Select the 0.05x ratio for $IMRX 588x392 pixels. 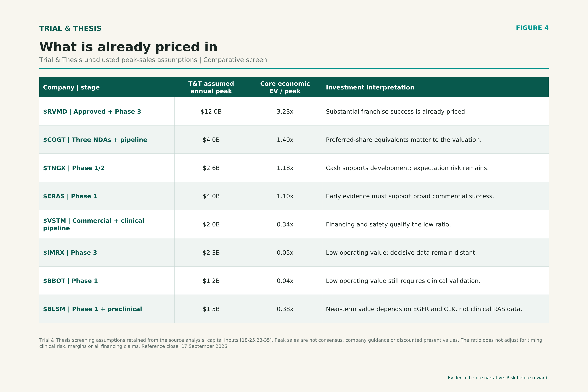click(x=285, y=253)
